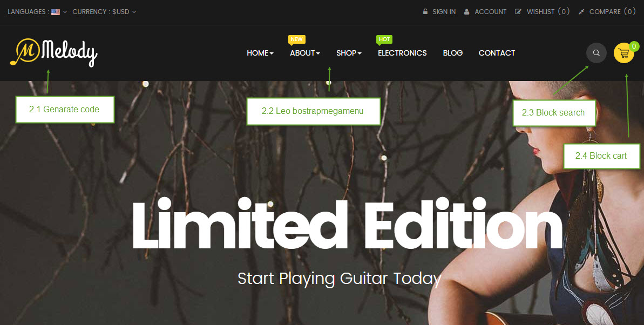Viewport: 644px width, 325px height.
Task: Open the Shop menu dropdown
Action: pyautogui.click(x=349, y=53)
